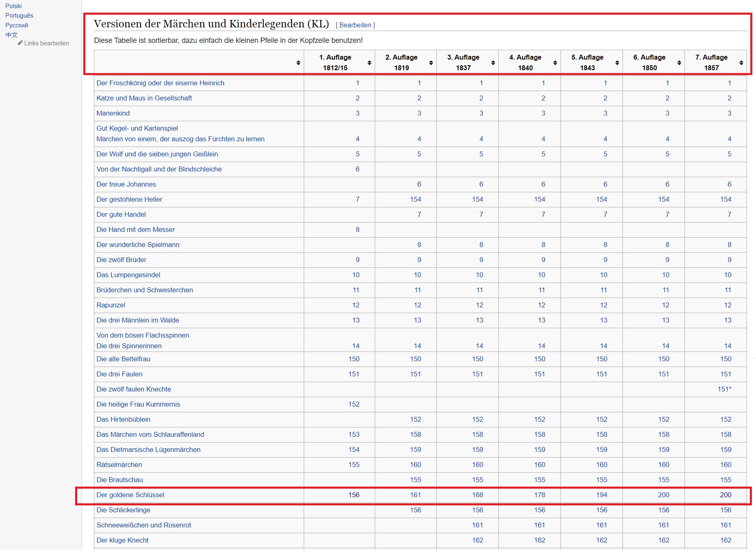Viewport: 756px width, 556px height.
Task: Open Der Wolf und die sieben jungen Geißlein
Action: tap(157, 154)
